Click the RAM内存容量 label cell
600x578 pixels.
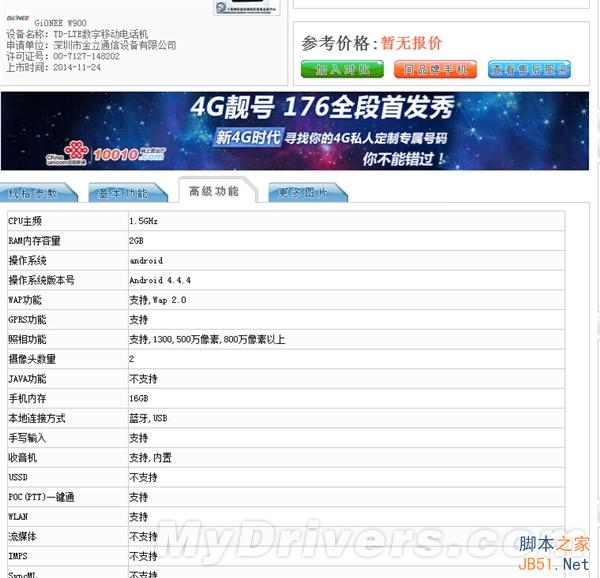coord(68,241)
